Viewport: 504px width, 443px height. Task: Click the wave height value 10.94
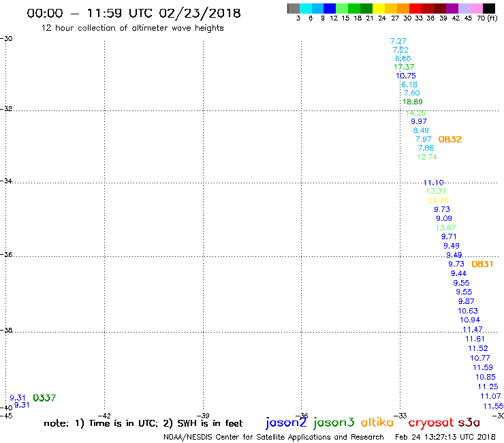(470, 320)
